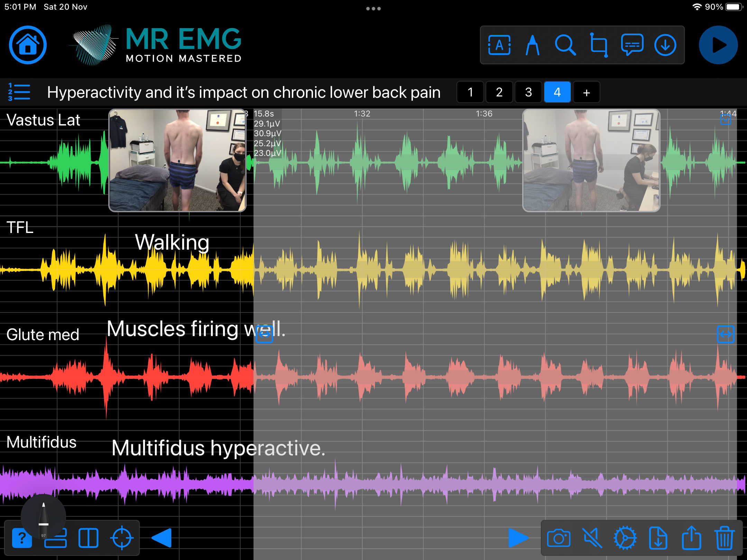Take a snapshot with camera icon

coord(559,538)
